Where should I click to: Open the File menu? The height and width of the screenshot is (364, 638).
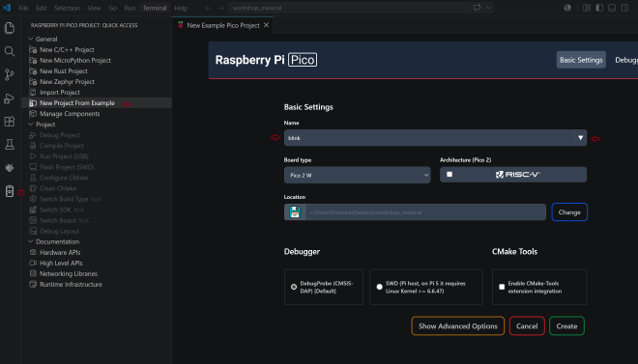click(23, 8)
